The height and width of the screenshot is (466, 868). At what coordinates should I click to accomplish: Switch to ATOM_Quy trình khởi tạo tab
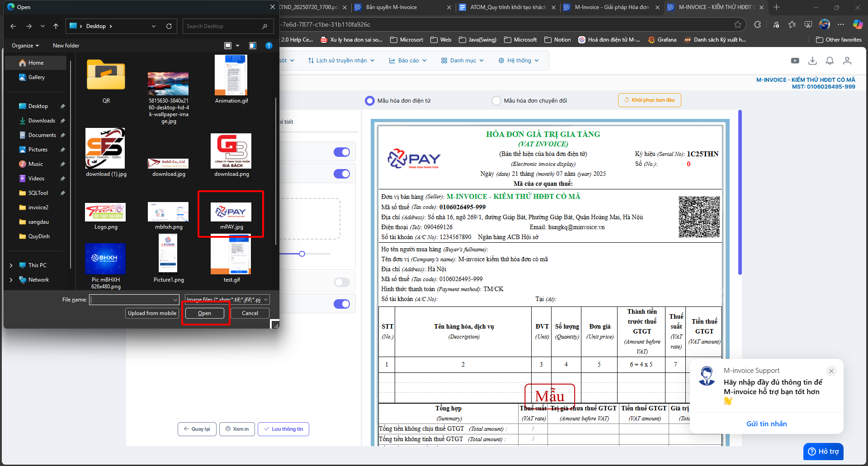(508, 7)
